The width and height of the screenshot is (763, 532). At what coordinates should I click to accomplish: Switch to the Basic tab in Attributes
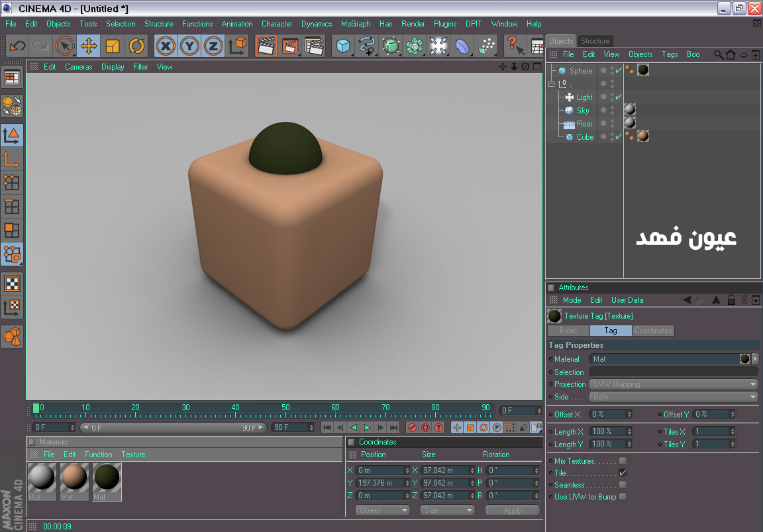coord(568,331)
